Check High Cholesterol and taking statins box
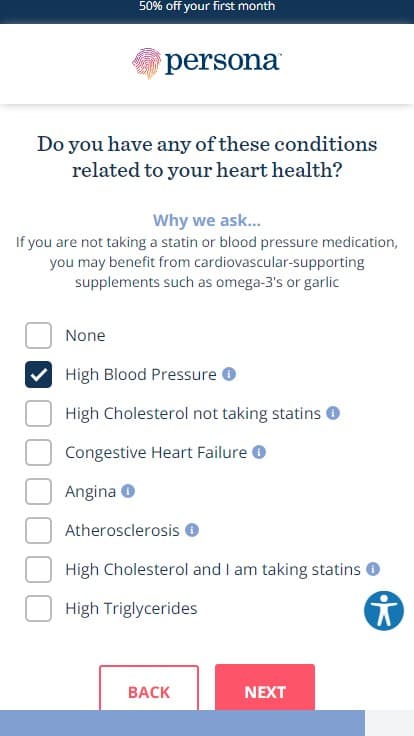The height and width of the screenshot is (736, 414). pos(38,569)
